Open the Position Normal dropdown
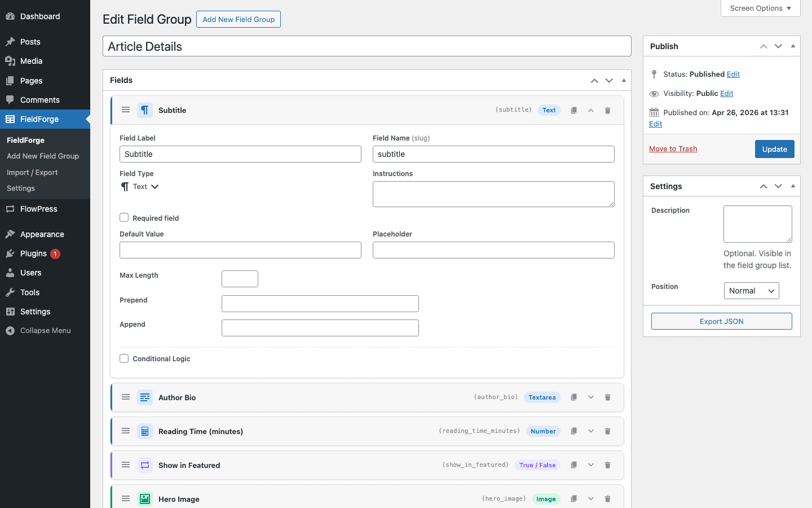Screen dimensions: 812x508 tap(751, 291)
